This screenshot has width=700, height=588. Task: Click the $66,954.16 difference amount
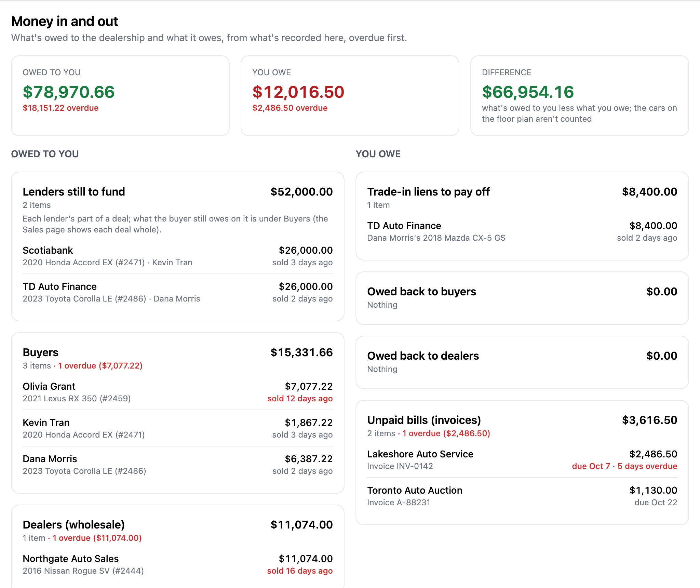(x=528, y=92)
